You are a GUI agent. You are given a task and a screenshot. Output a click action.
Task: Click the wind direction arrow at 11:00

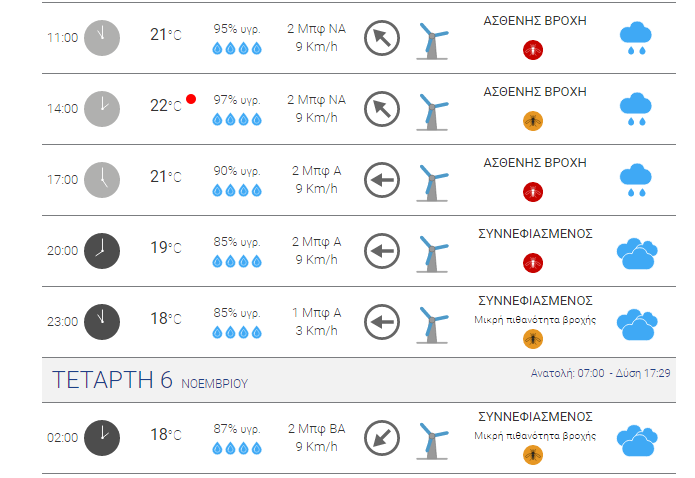point(382,38)
